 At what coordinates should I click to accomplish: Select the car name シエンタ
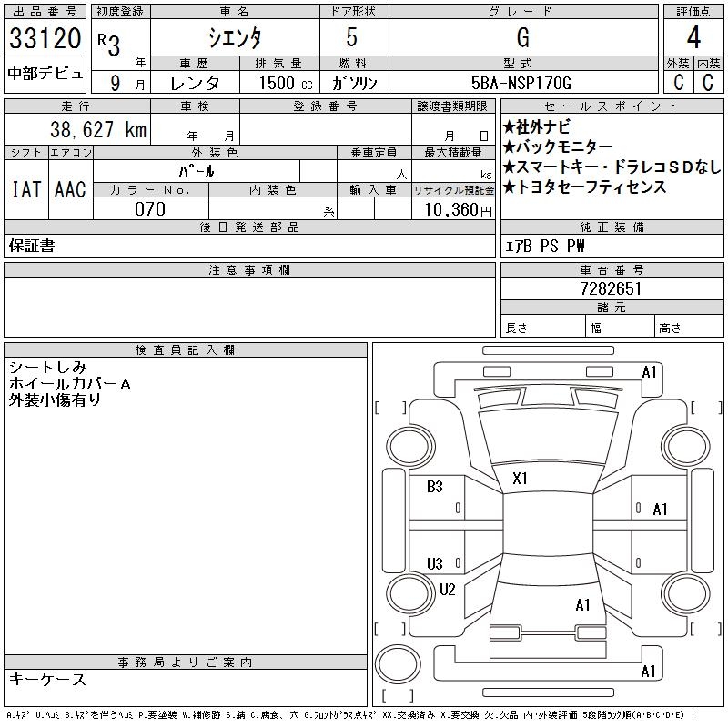(x=234, y=38)
